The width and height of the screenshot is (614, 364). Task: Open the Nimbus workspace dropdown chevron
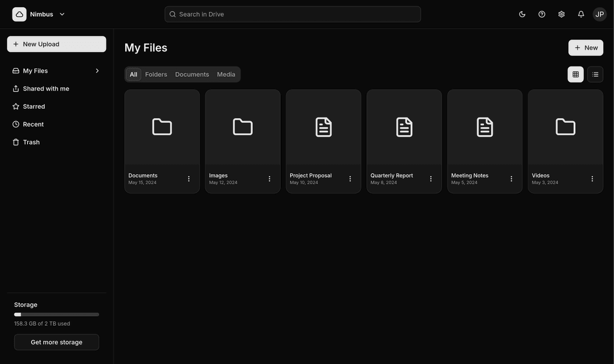point(62,14)
